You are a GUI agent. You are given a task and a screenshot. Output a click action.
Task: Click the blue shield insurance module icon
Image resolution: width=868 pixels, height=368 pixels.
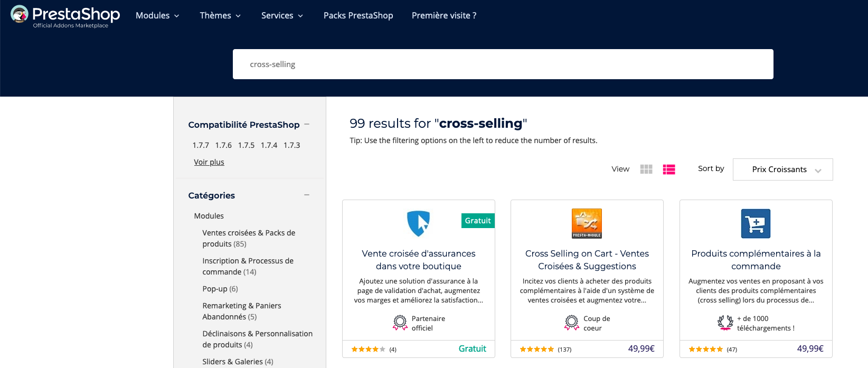pos(418,223)
